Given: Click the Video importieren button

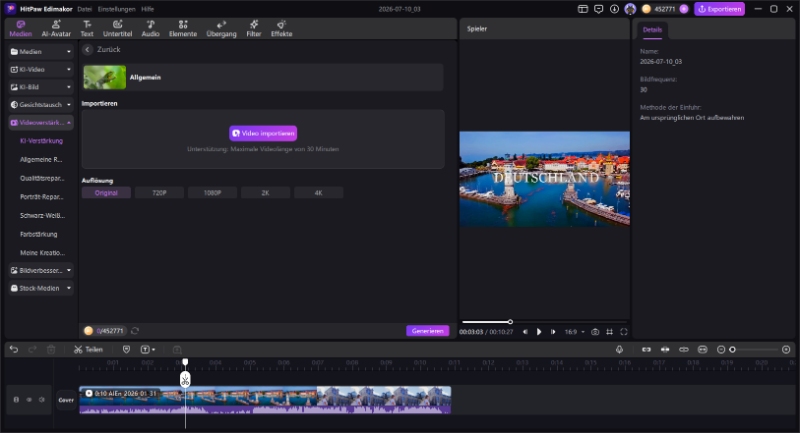Looking at the screenshot, I should point(263,133).
